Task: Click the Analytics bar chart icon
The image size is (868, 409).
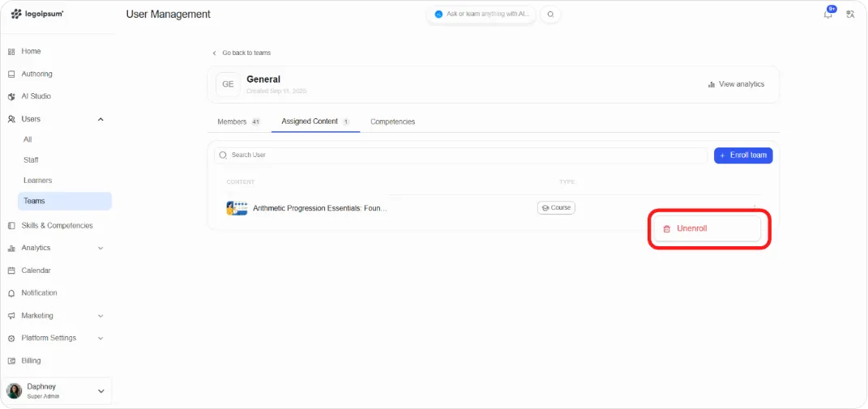Action: 11,249
